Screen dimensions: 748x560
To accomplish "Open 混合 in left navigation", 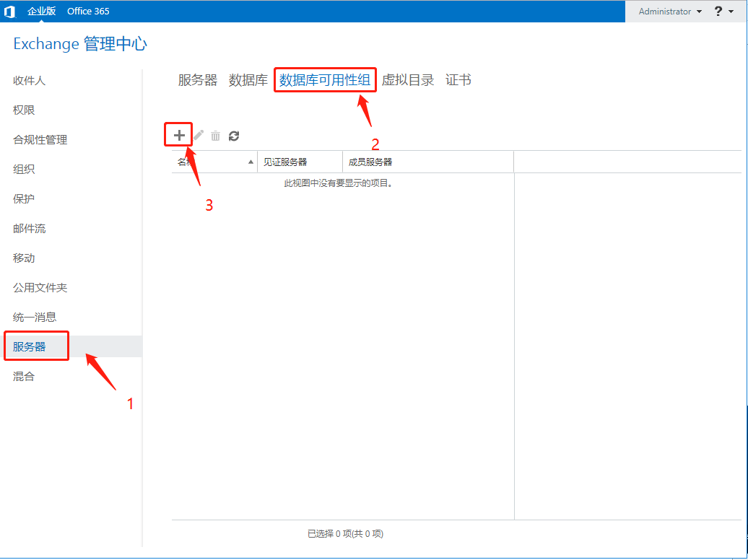I will click(24, 377).
